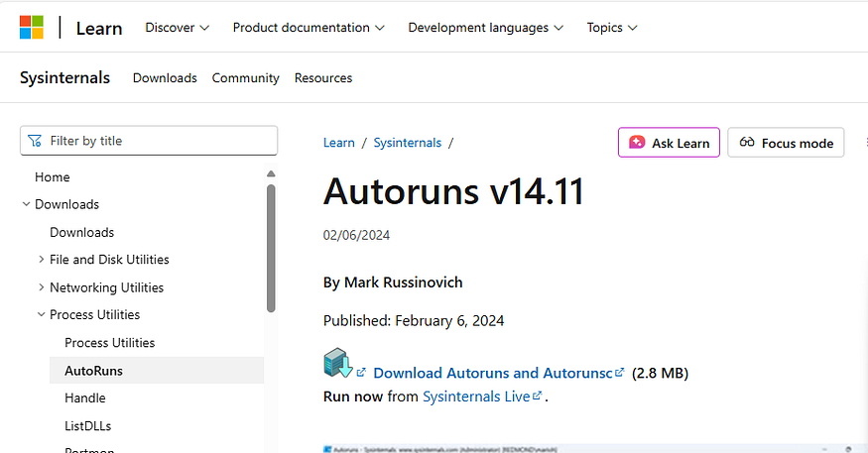Expand File and Disk Utilities node
Image resolution: width=868 pixels, height=453 pixels.
41,259
